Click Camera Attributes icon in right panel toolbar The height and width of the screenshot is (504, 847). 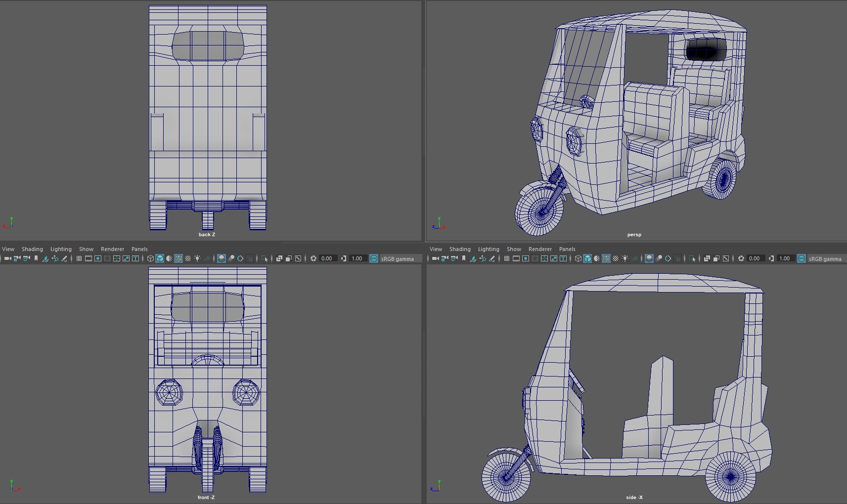tap(454, 258)
